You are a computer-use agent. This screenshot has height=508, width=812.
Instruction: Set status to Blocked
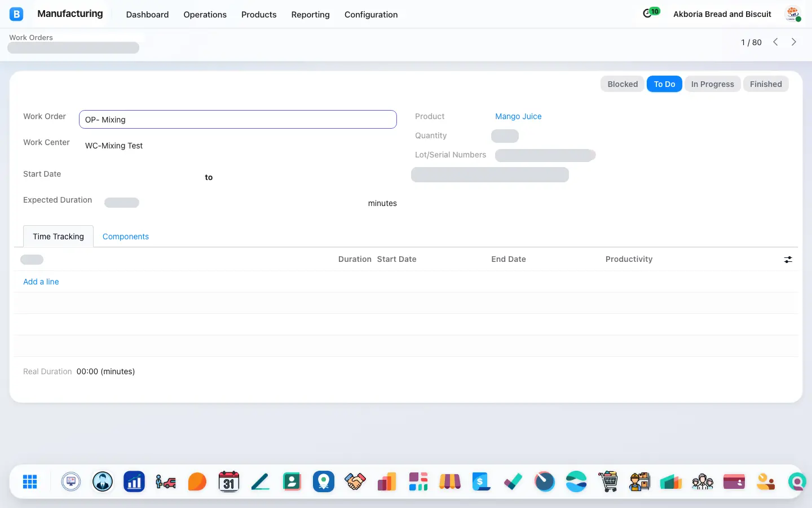pyautogui.click(x=623, y=84)
